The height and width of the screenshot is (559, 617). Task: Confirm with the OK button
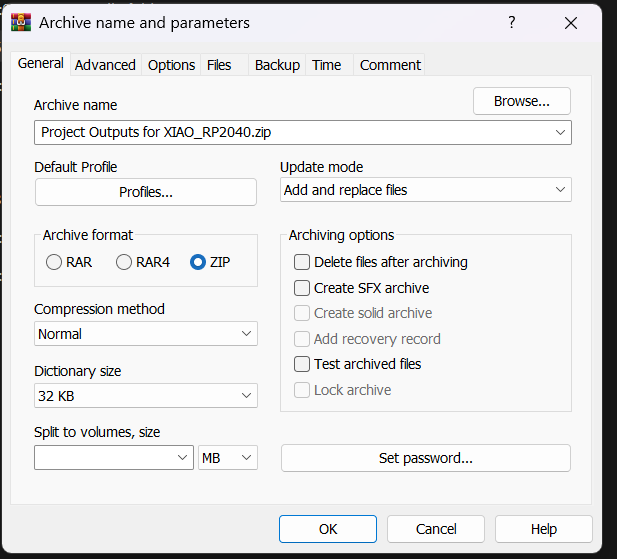coord(328,529)
